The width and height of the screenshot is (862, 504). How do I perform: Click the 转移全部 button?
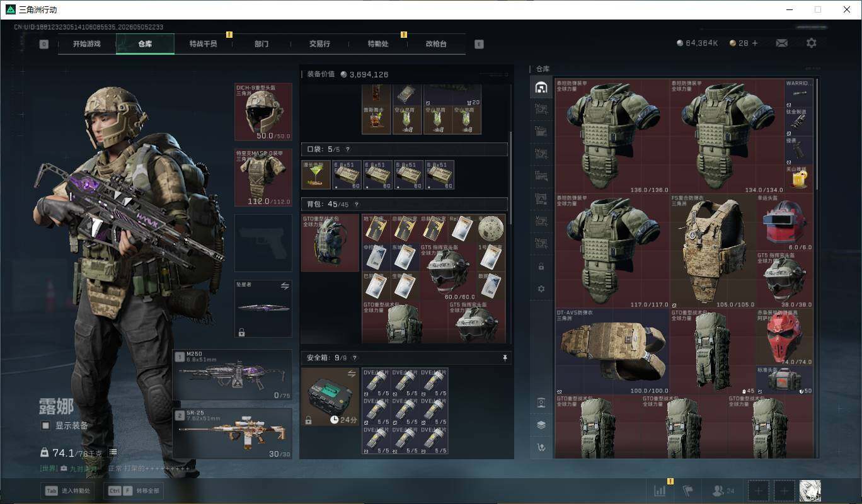134,491
